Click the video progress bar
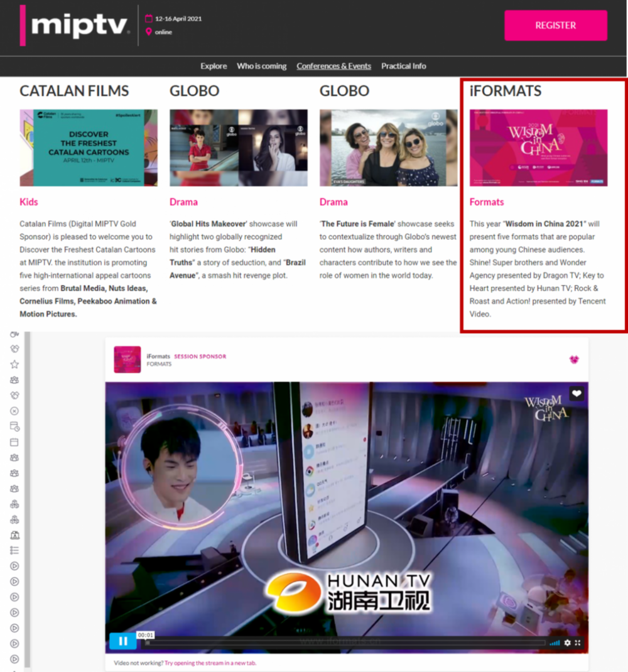Screen dimensions: 628x672 pyautogui.click(x=345, y=642)
